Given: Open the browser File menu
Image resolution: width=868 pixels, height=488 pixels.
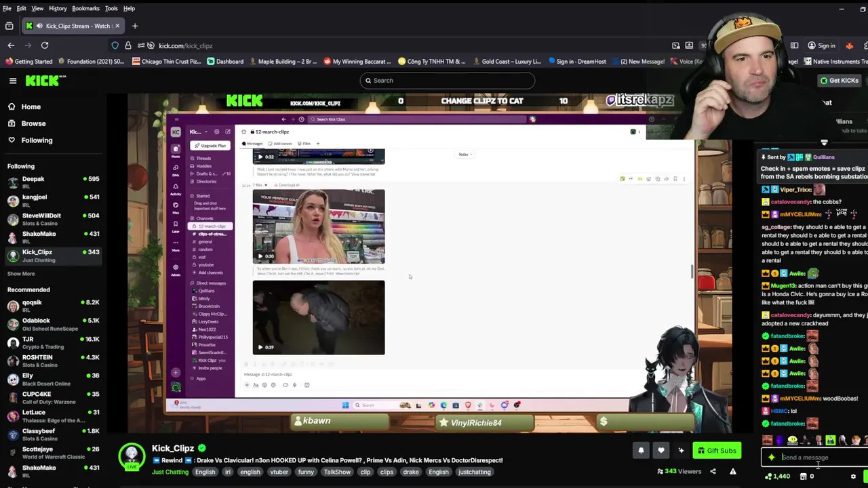Looking at the screenshot, I should coord(7,8).
